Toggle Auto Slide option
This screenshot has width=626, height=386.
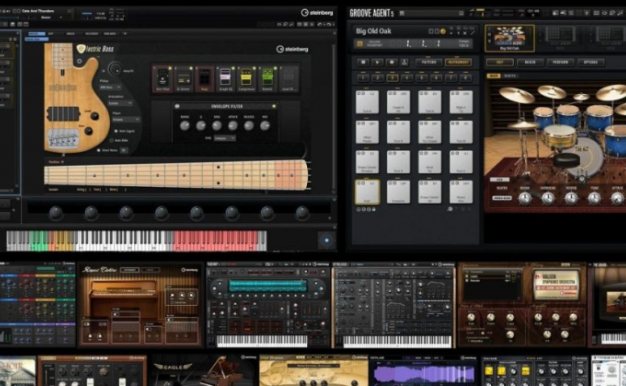111,140
